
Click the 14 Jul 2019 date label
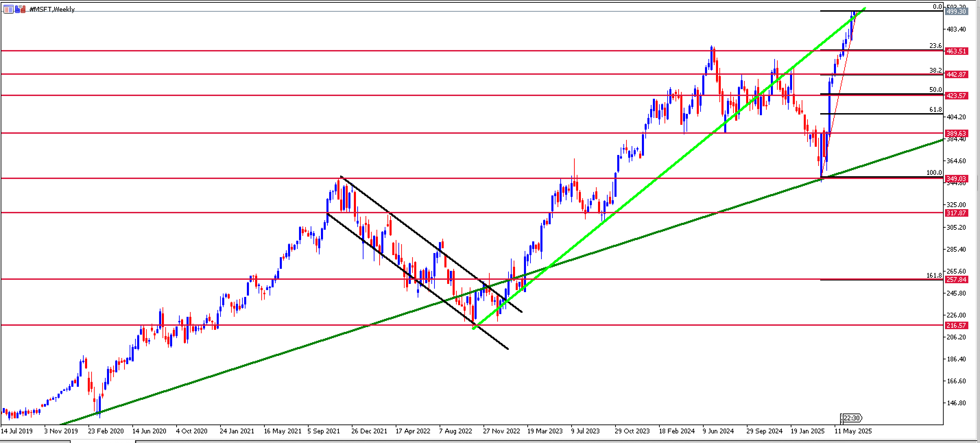coord(17,431)
